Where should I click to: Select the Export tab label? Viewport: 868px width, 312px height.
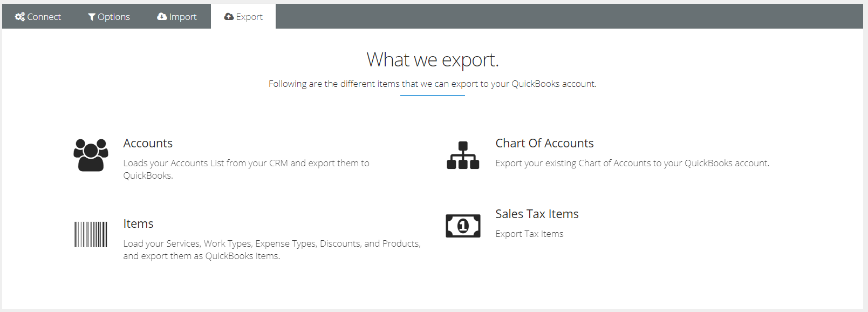(249, 17)
